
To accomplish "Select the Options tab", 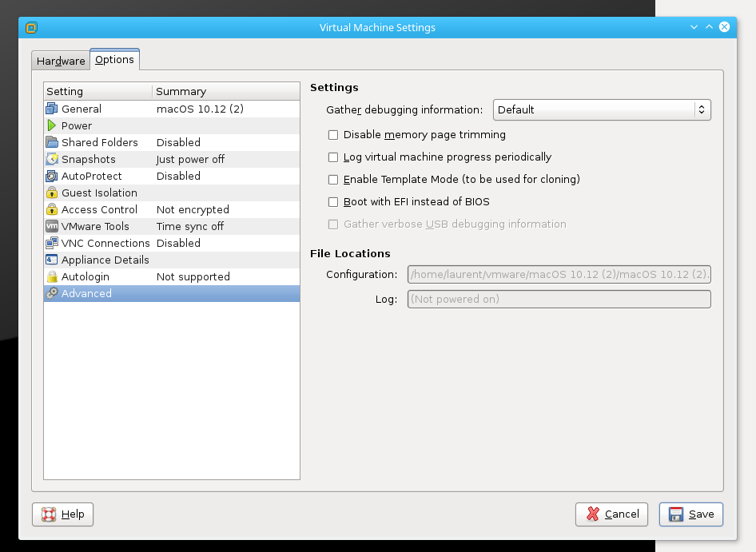I will click(115, 59).
